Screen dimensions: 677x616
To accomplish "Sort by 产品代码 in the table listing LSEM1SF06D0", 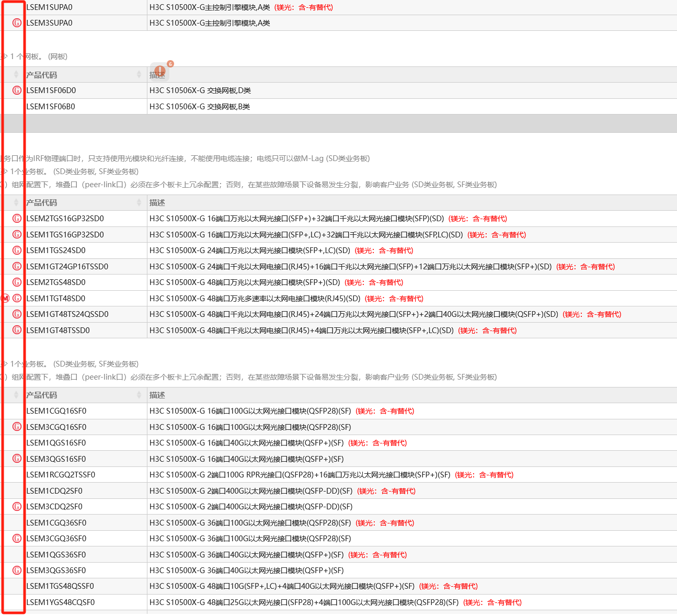I will point(139,75).
